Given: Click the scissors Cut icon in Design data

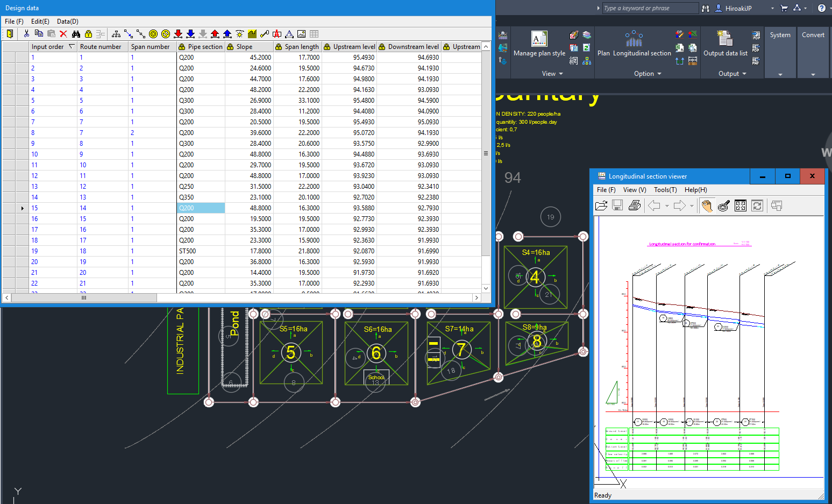Looking at the screenshot, I should pyautogui.click(x=26, y=34).
